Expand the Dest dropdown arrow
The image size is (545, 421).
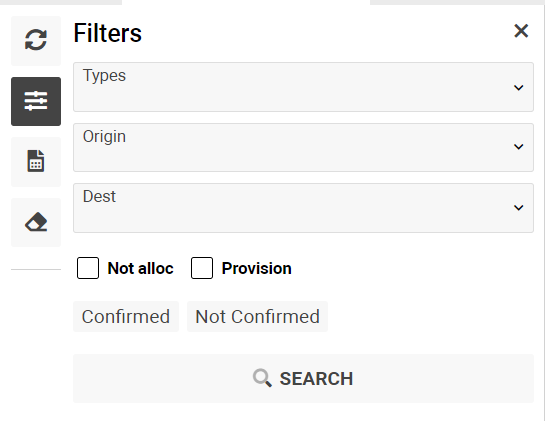pyautogui.click(x=519, y=208)
